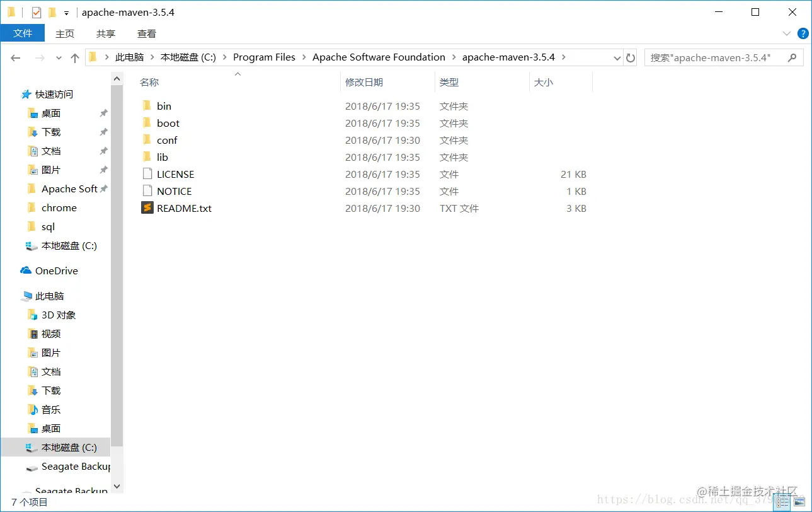Click the search magnifier icon
Viewport: 812px width, 512px height.
coord(792,57)
